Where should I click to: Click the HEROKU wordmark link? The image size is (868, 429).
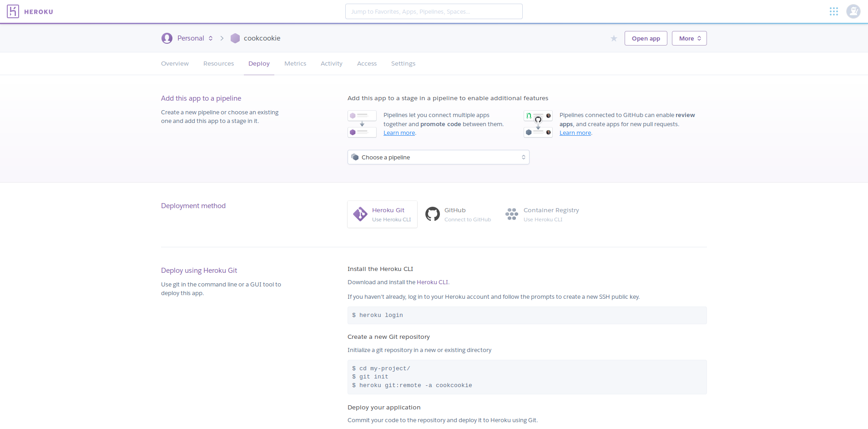tap(39, 12)
